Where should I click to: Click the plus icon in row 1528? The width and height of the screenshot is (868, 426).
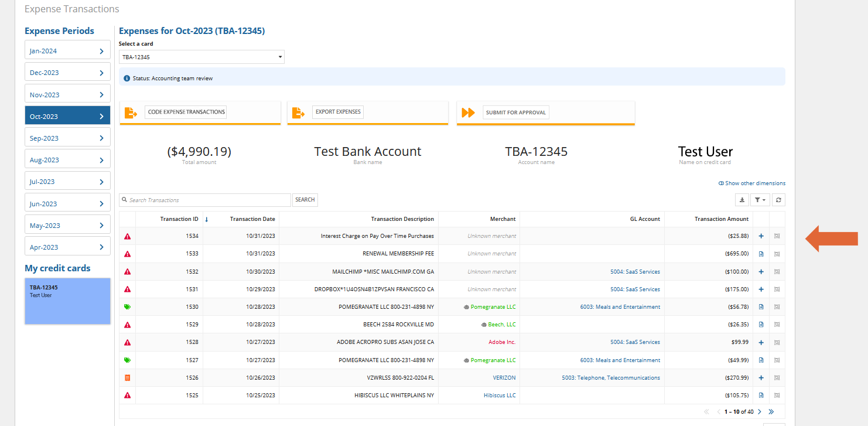761,342
